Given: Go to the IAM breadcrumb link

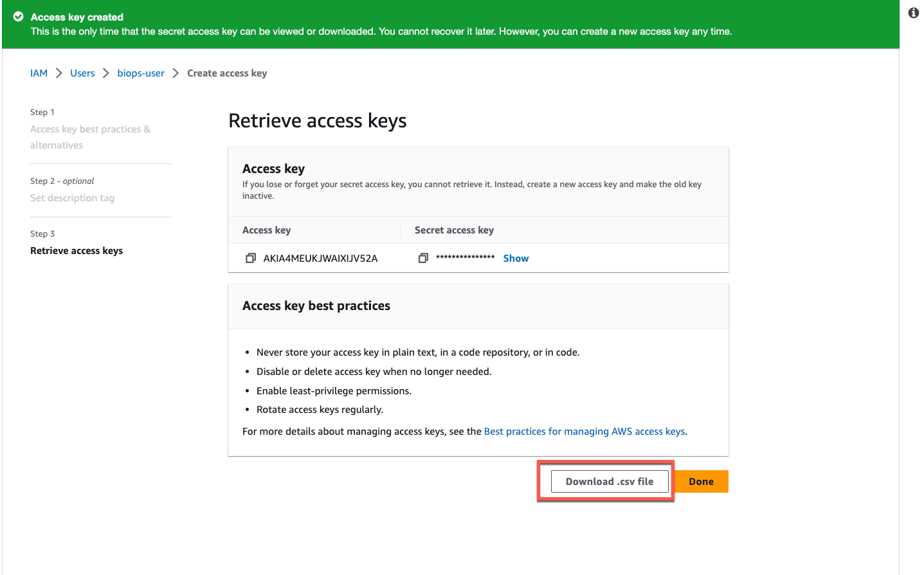Looking at the screenshot, I should click(39, 73).
